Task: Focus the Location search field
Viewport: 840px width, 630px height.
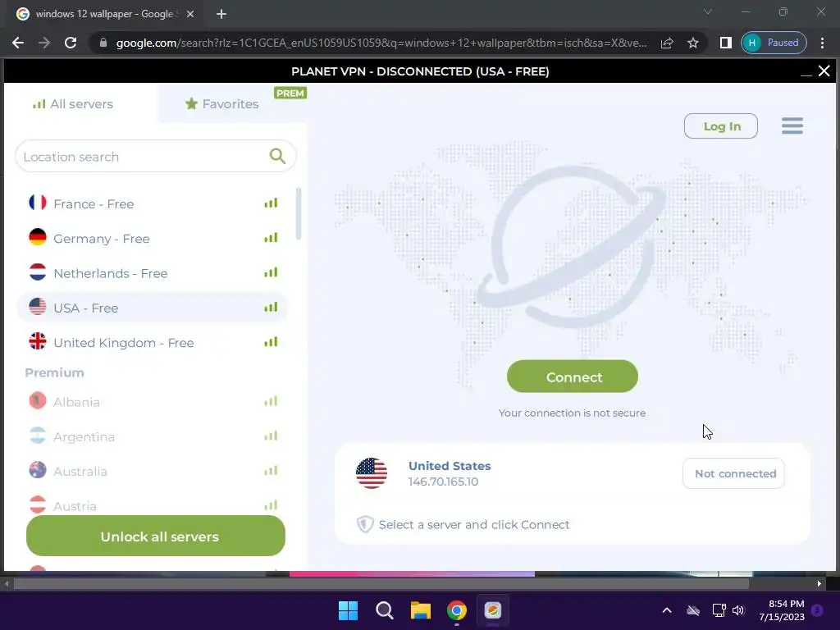Action: click(155, 157)
